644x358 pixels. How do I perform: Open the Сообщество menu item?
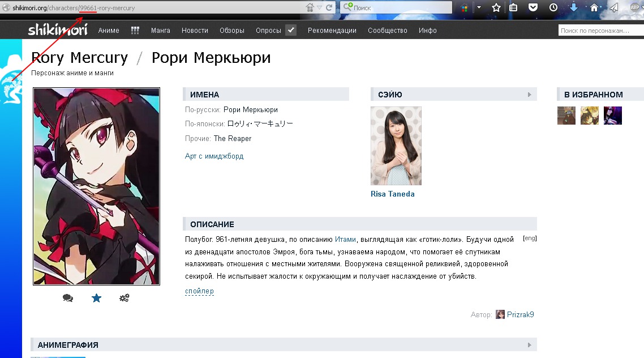[387, 31]
